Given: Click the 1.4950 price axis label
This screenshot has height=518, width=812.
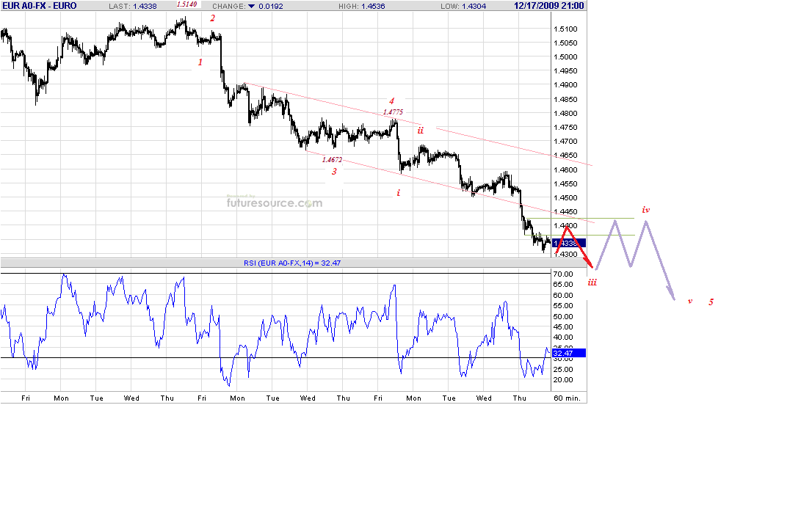Looking at the screenshot, I should [x=565, y=71].
